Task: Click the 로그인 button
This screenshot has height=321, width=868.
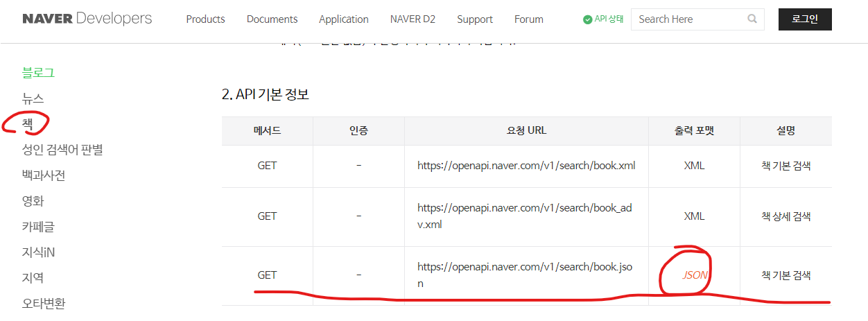Action: (805, 19)
